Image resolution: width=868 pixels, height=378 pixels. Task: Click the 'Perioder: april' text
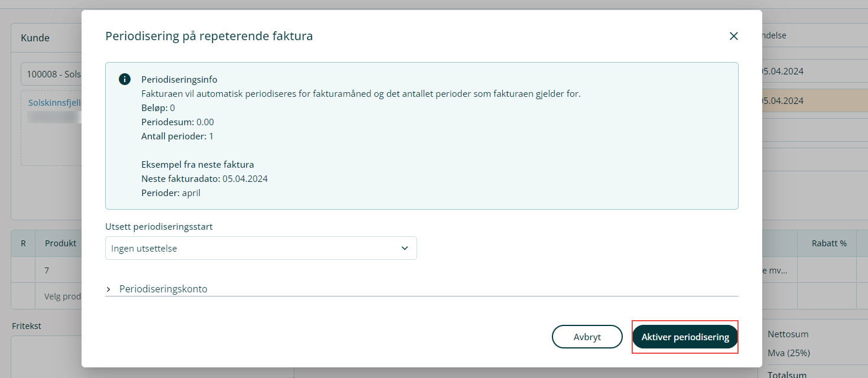click(x=171, y=193)
